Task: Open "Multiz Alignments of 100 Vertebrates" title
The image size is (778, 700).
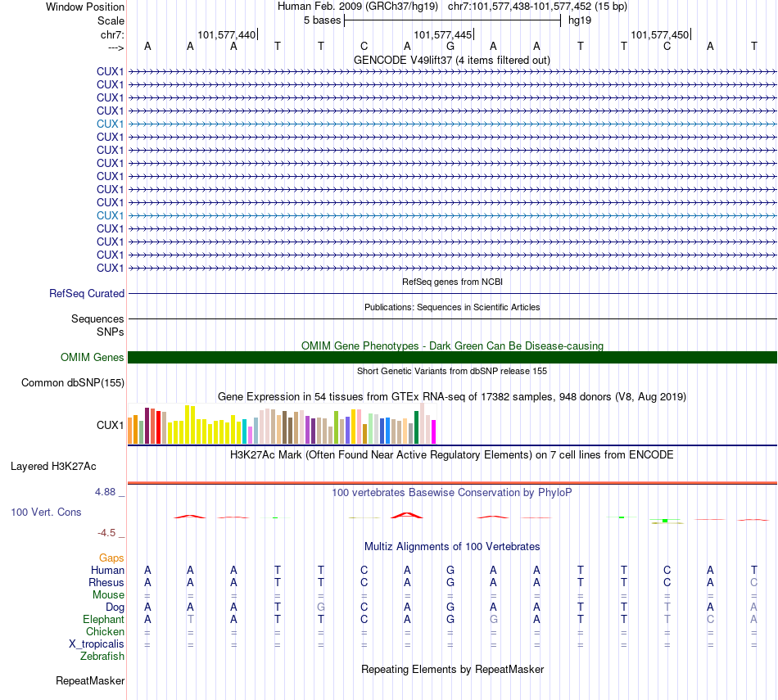Action: coord(452,547)
